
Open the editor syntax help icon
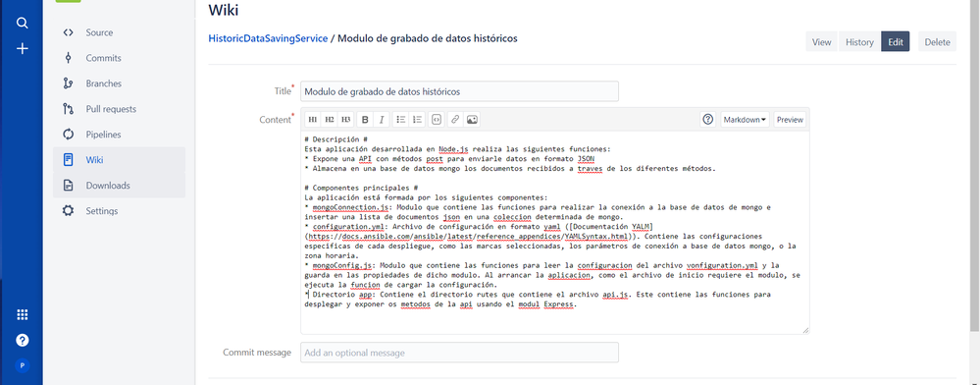coord(708,120)
